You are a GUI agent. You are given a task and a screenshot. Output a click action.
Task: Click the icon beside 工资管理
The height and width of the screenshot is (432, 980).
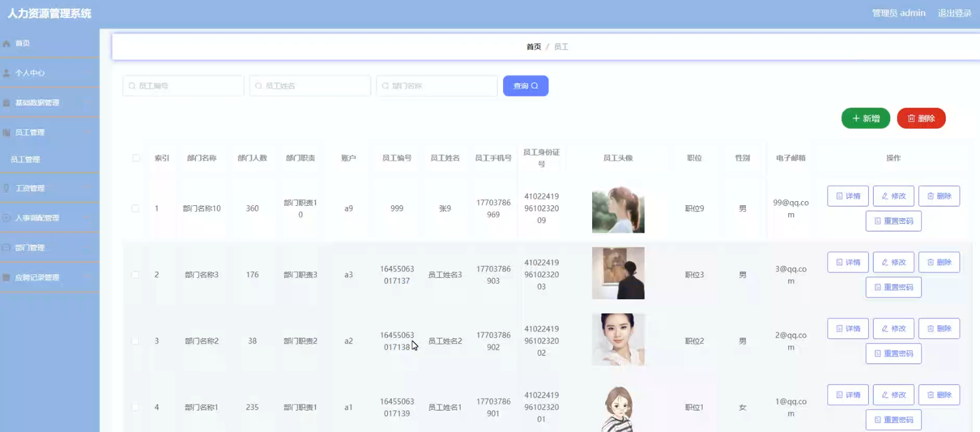pos(7,188)
